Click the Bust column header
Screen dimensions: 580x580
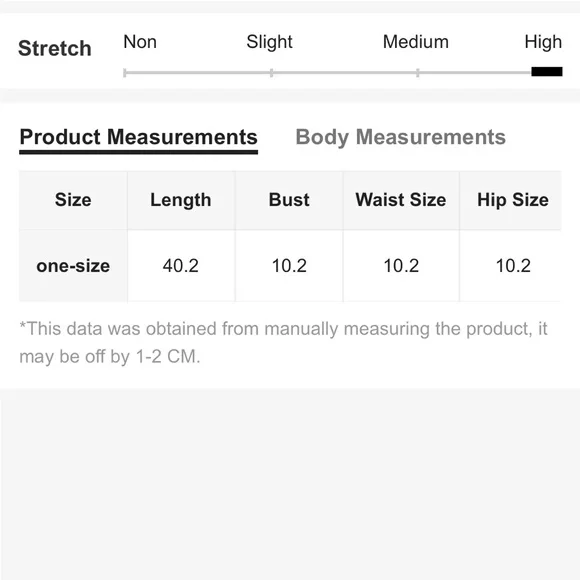[289, 200]
